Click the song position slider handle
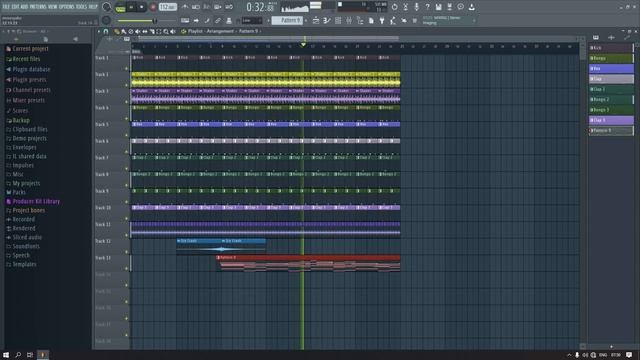640x360 pixels. 155,21
